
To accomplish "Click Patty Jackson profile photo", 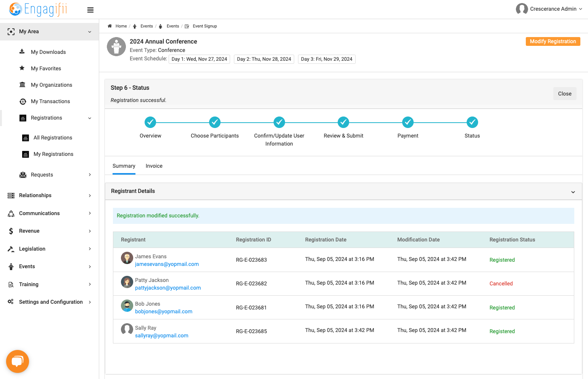I will point(127,282).
